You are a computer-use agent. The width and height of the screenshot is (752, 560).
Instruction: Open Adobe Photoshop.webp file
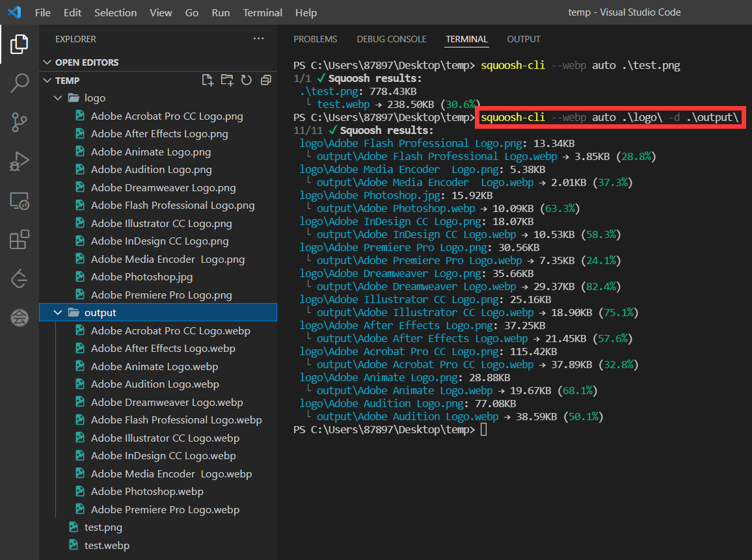click(147, 492)
